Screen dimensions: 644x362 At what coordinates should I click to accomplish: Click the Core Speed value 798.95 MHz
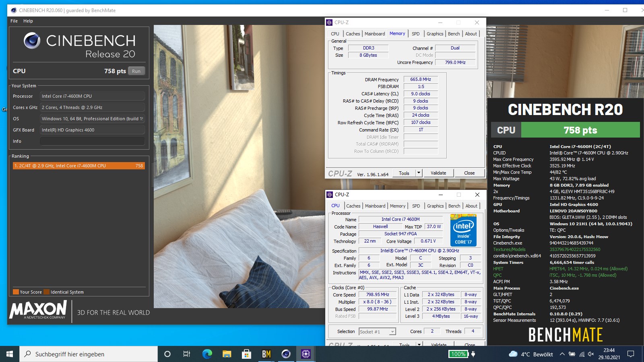point(378,294)
